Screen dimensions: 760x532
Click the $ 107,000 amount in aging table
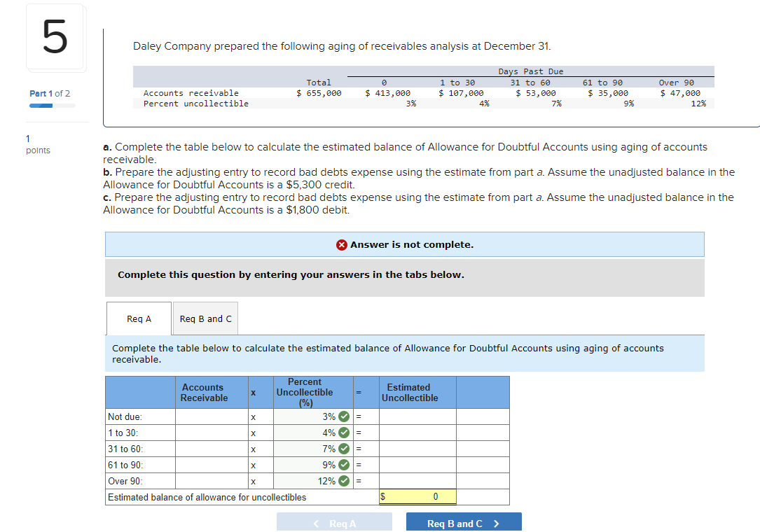461,93
